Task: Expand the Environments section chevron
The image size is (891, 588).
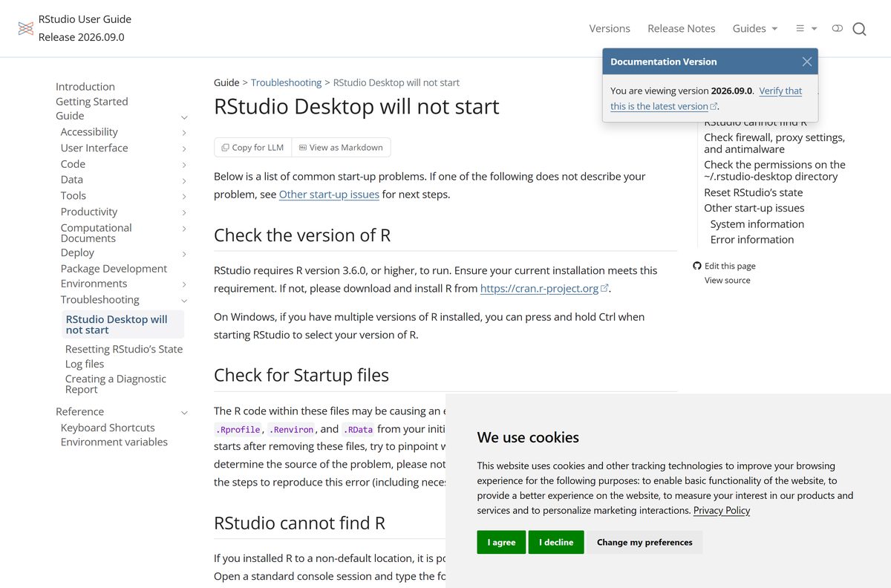Action: tap(184, 284)
